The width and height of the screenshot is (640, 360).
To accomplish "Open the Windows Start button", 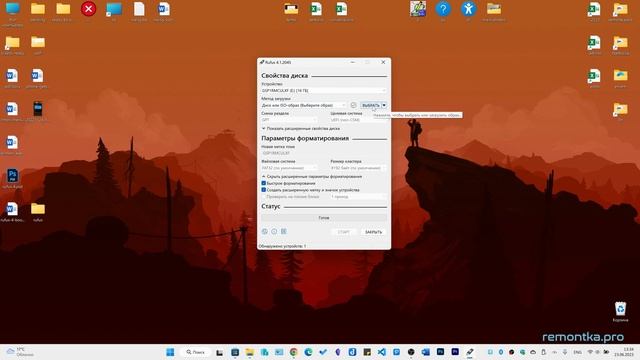I will pyautogui.click(x=170, y=352).
